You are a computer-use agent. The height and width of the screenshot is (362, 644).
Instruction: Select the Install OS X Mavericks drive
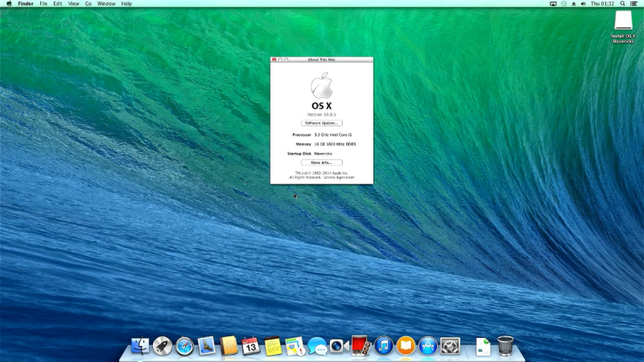pyautogui.click(x=624, y=22)
